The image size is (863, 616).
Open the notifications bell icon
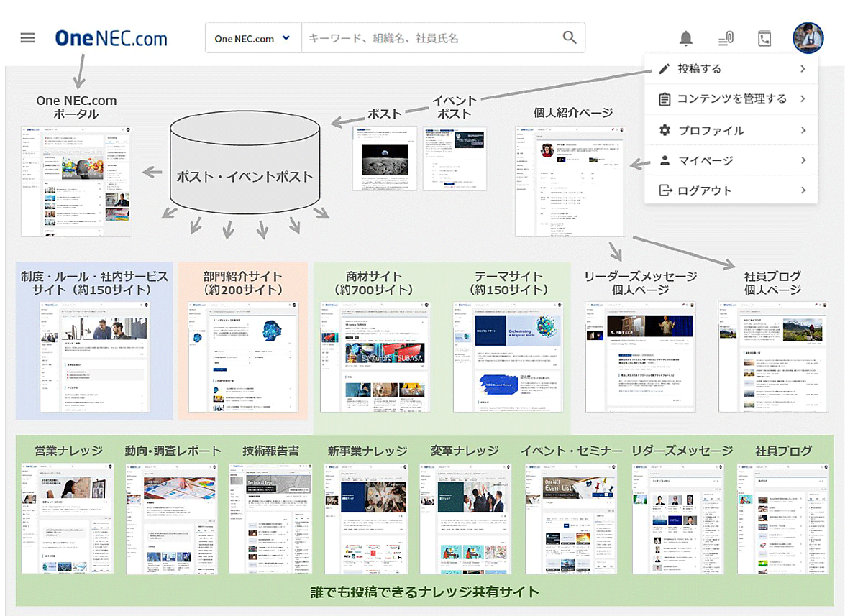tap(686, 38)
